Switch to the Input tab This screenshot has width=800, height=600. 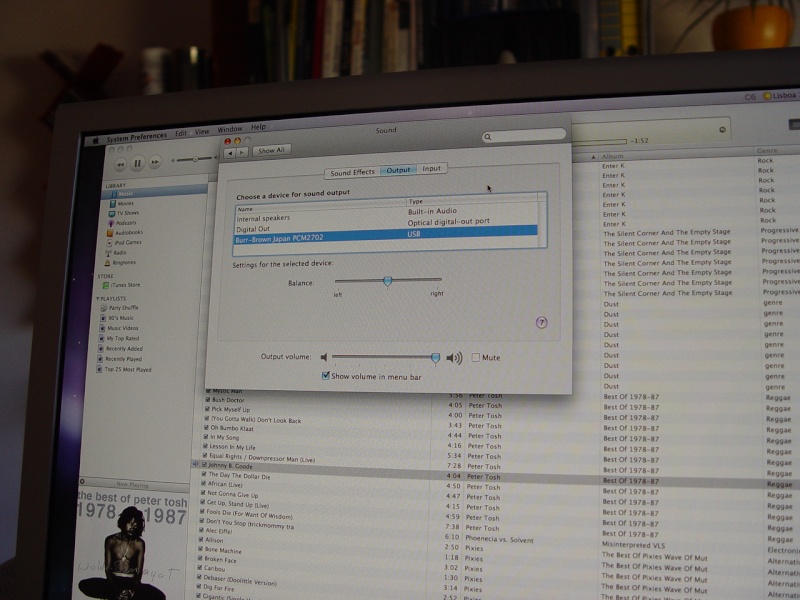432,168
